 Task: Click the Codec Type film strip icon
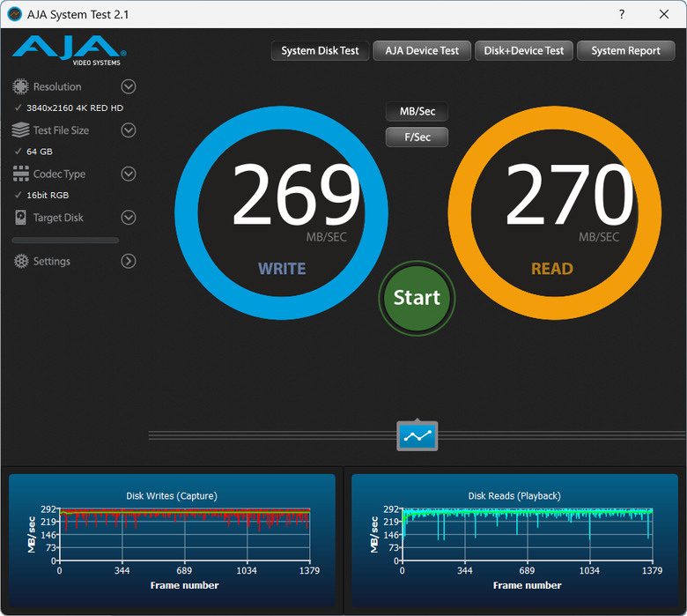pyautogui.click(x=20, y=174)
